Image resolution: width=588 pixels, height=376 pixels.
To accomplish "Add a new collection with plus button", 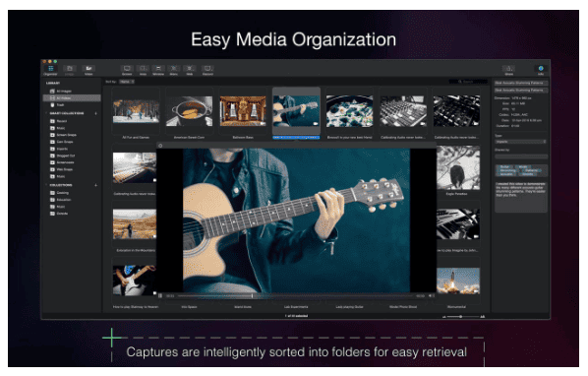I will tap(96, 185).
